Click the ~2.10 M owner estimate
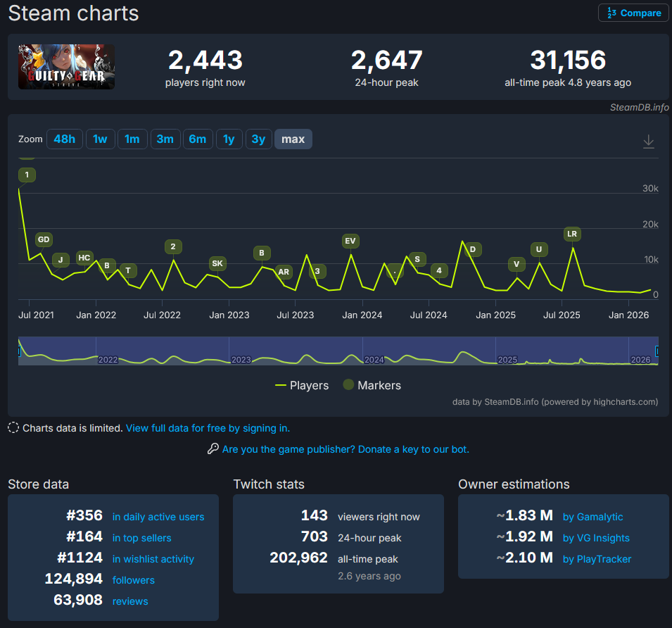Image resolution: width=672 pixels, height=628 pixels. pyautogui.click(x=525, y=558)
